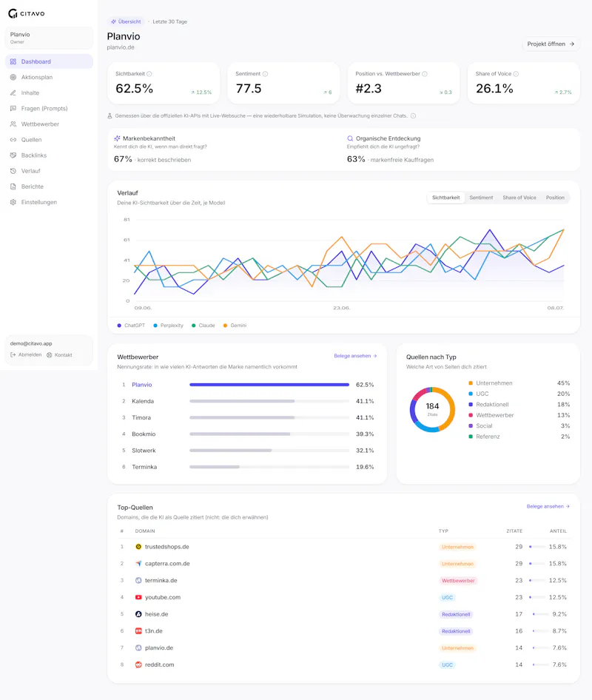Screen dimensions: 592x700
Task: Click the Kontakt link
Action: (x=59, y=355)
